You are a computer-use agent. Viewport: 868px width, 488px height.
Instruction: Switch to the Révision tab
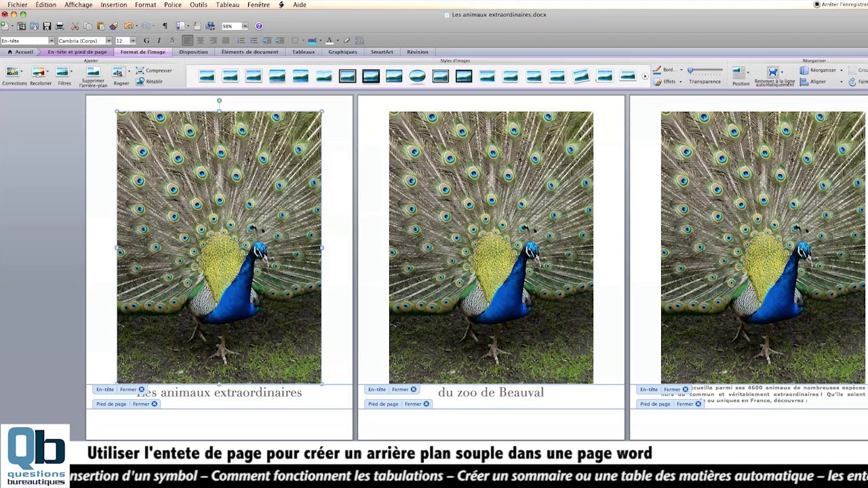(x=417, y=52)
